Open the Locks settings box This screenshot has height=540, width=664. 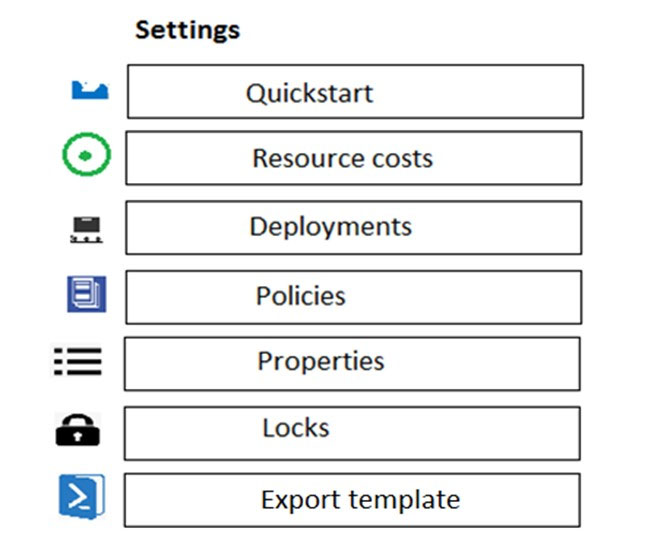(352, 433)
